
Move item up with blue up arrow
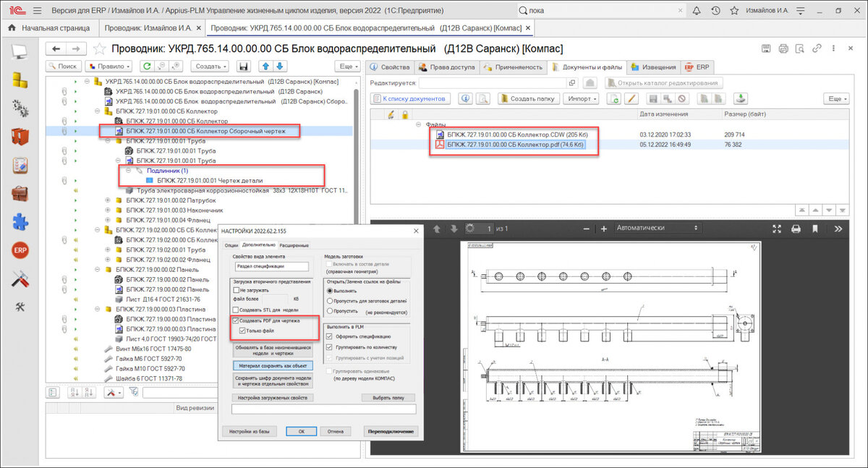[x=265, y=66]
